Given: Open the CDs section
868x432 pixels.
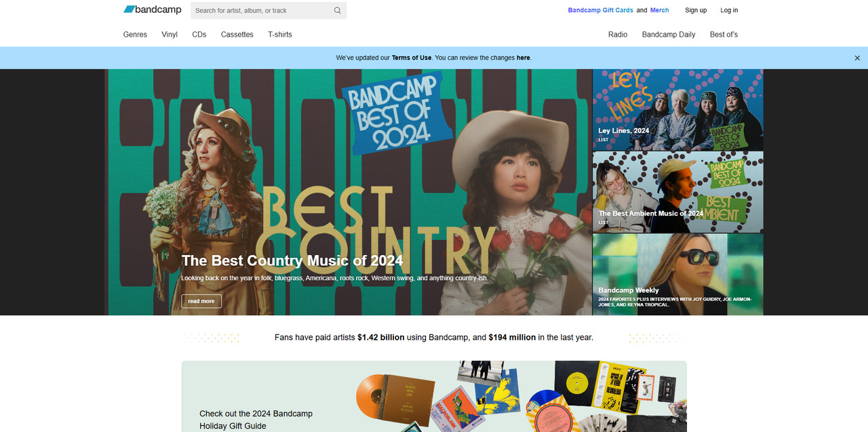Looking at the screenshot, I should coord(199,35).
